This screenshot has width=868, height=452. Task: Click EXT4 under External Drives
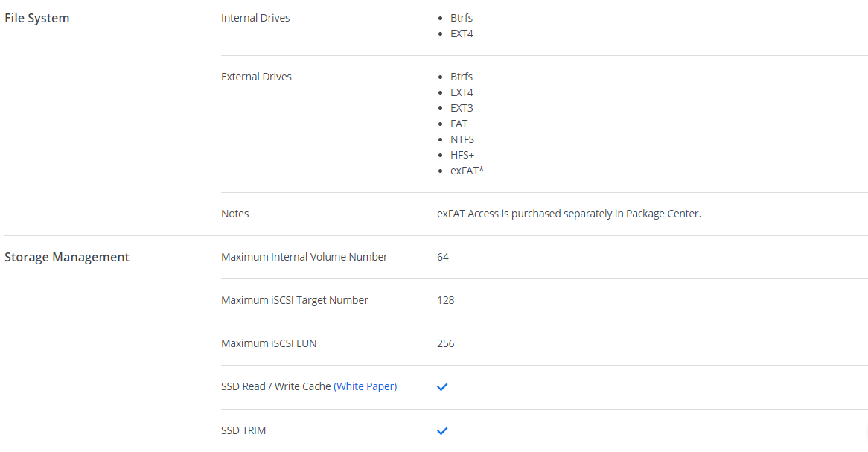click(462, 92)
